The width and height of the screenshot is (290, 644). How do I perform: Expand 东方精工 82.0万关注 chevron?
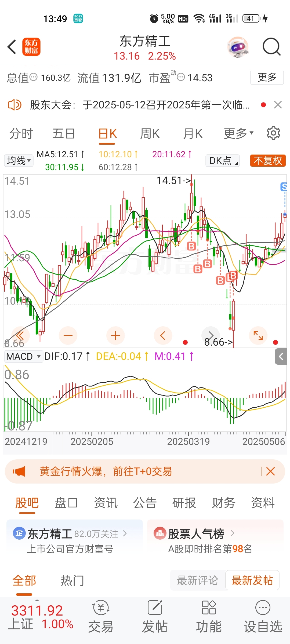click(125, 534)
